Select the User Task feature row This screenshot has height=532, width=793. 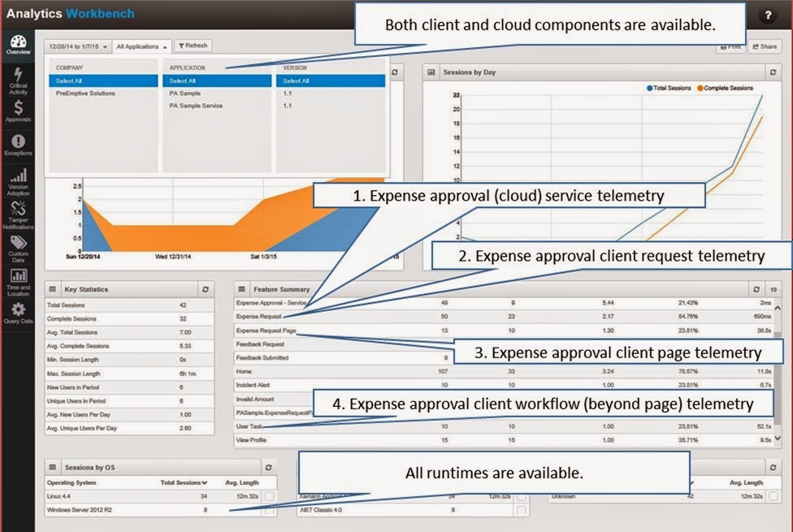pyautogui.click(x=505, y=426)
